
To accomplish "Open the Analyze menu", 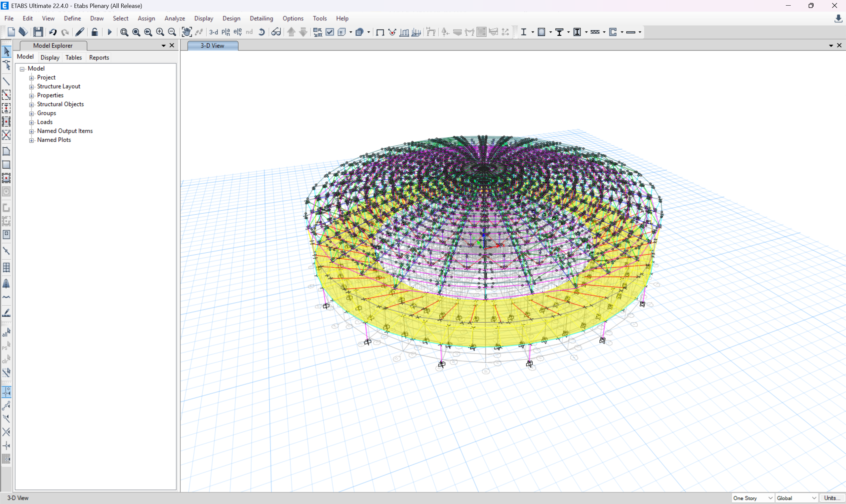I will [x=174, y=18].
